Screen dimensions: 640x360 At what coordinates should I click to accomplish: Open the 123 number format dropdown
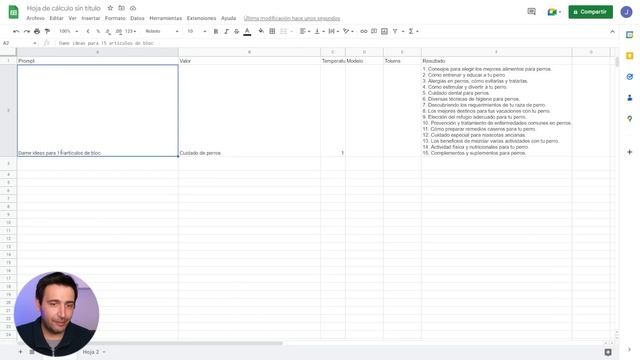tap(131, 31)
